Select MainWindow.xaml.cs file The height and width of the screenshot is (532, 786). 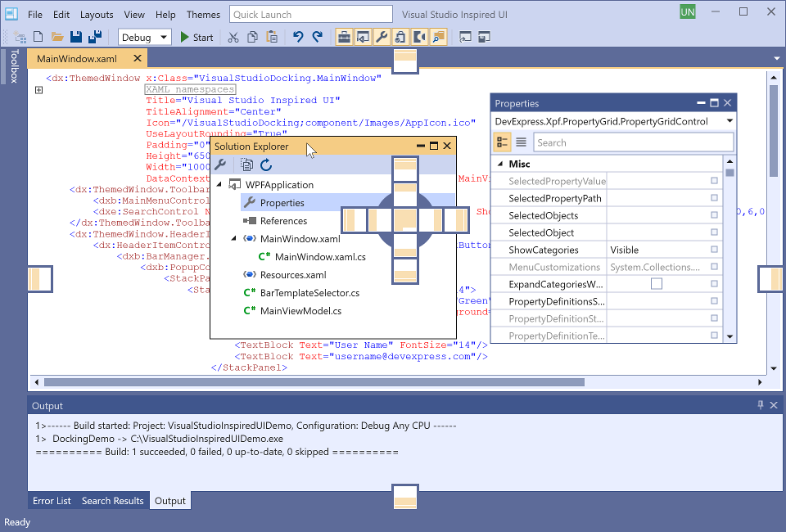pos(320,257)
